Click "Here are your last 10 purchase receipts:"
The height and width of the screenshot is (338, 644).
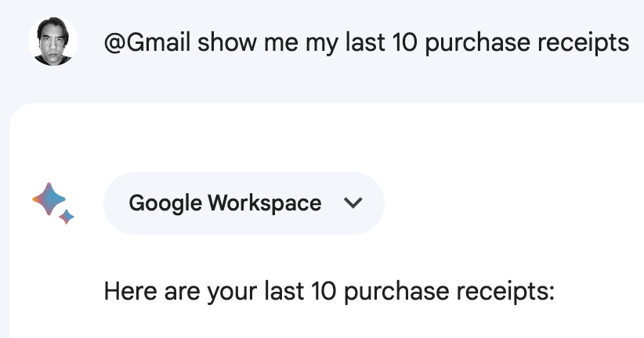coord(329,292)
